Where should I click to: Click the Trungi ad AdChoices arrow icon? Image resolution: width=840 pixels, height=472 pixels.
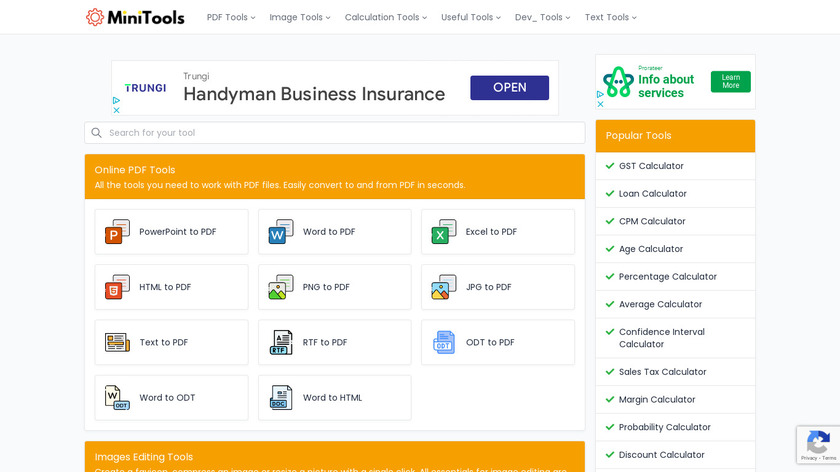click(116, 101)
